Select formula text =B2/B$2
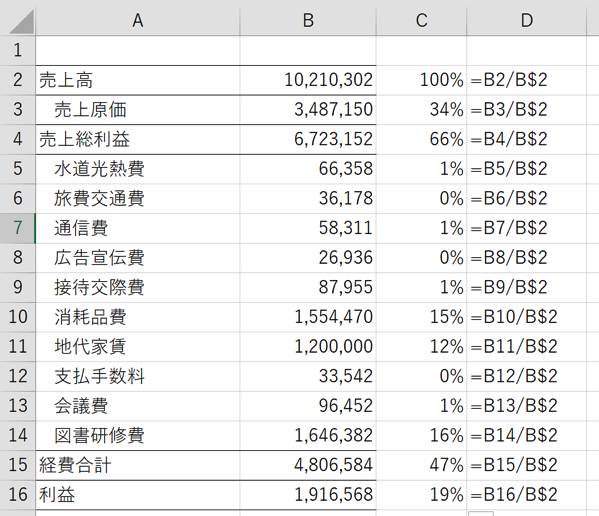 point(509,80)
